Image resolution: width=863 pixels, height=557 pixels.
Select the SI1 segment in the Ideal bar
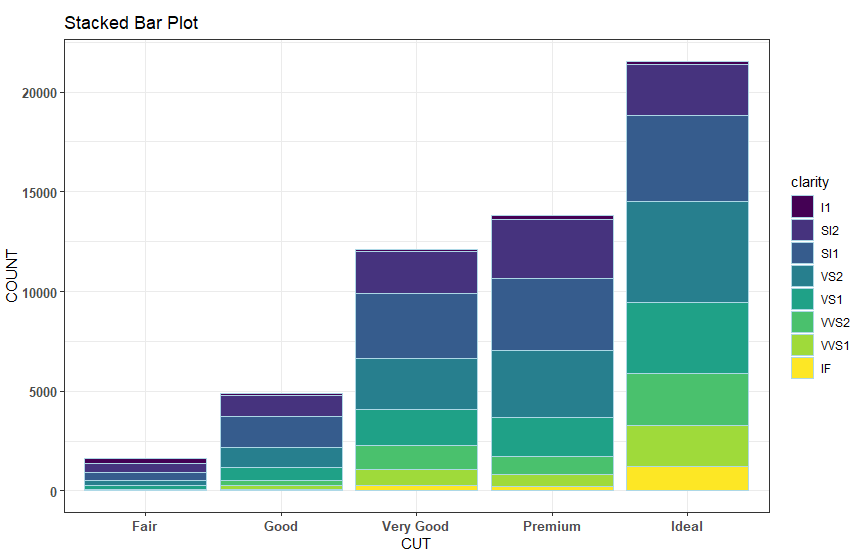click(687, 158)
